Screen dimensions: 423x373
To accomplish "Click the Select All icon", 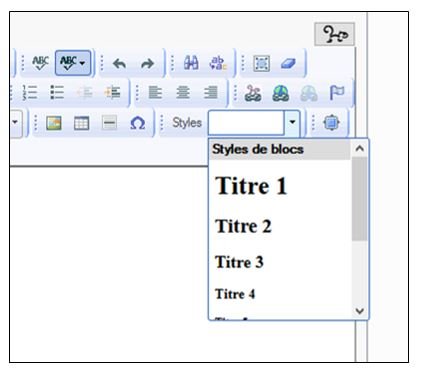I will [262, 63].
